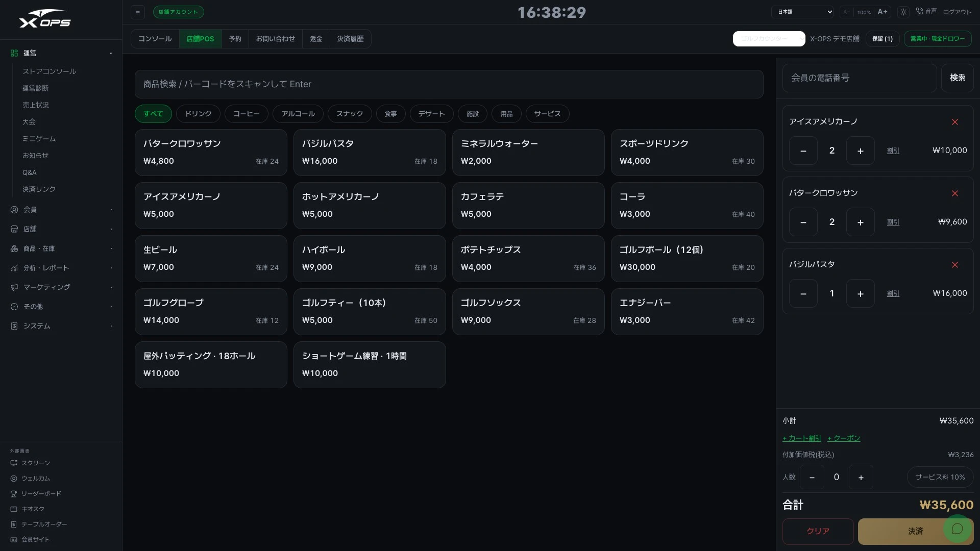
Task: Toggle the サービス料 10% option
Action: click(940, 477)
